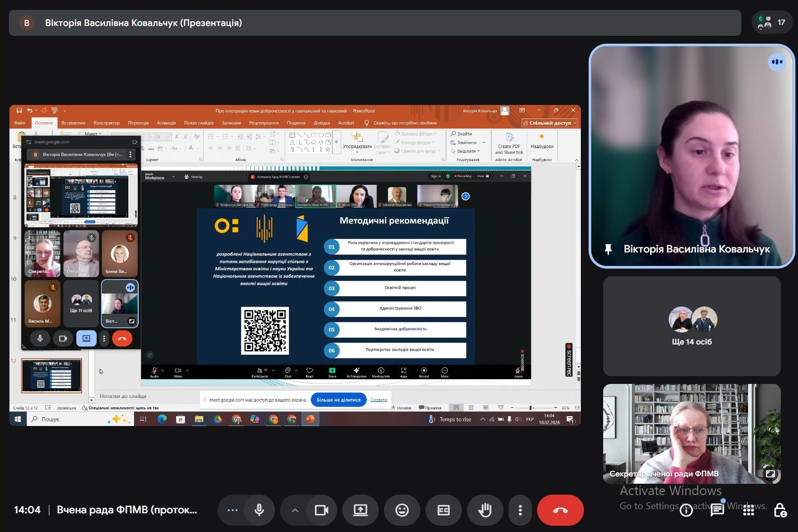Open audio options dots left of main microphone
798x532 pixels.
tap(232, 510)
